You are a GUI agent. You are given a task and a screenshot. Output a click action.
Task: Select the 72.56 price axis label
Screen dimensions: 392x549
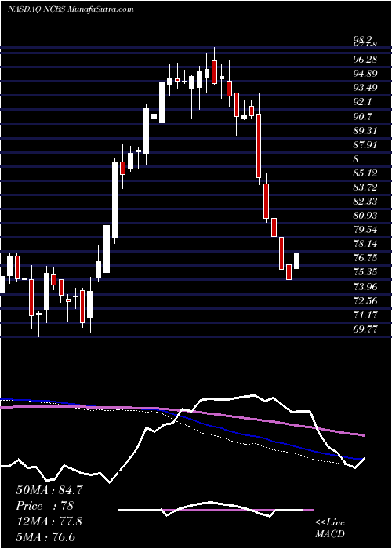coord(365,300)
